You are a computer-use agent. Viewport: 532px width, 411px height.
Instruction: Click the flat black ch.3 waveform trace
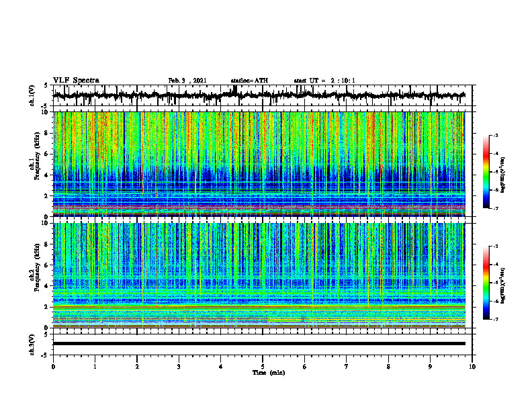point(259,344)
